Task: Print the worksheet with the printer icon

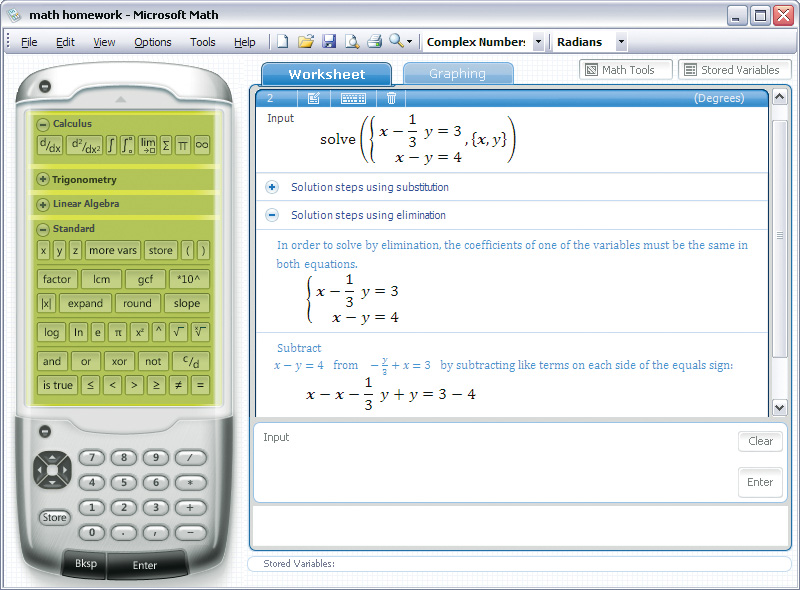Action: click(374, 41)
